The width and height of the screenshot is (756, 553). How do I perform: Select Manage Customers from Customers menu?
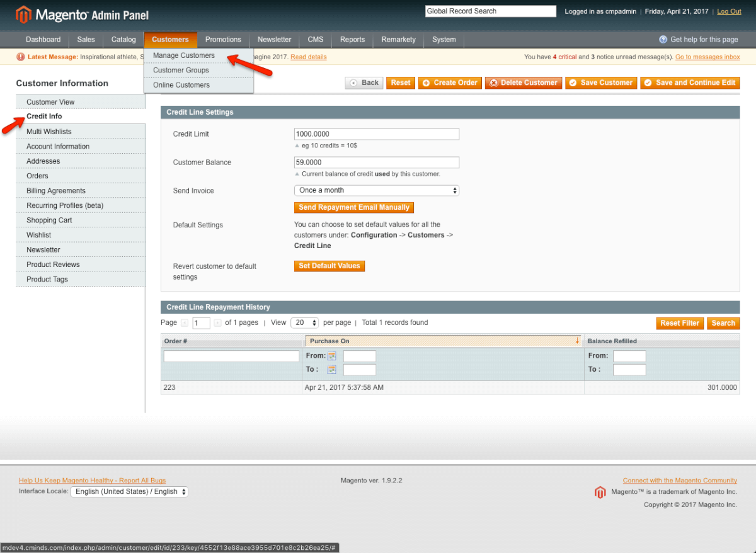click(x=183, y=55)
